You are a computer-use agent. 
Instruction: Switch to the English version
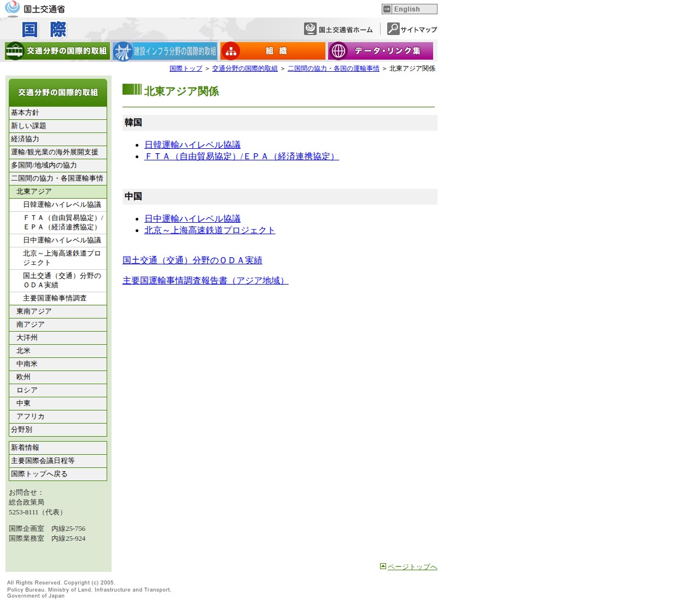click(x=410, y=9)
